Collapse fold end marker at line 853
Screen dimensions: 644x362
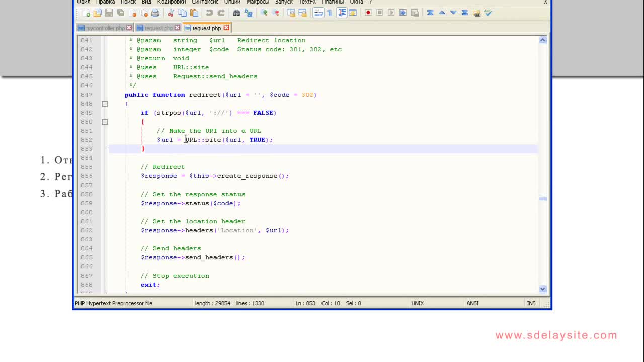click(105, 149)
